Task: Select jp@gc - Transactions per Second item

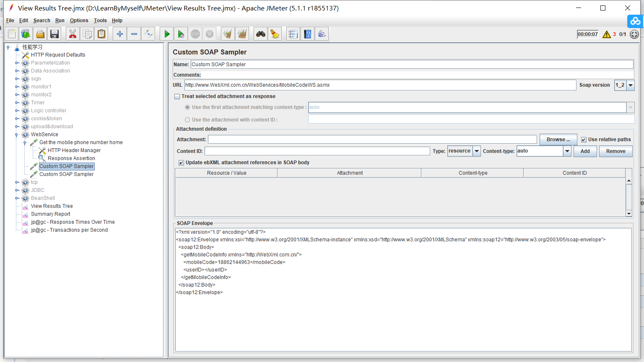Action: point(69,230)
